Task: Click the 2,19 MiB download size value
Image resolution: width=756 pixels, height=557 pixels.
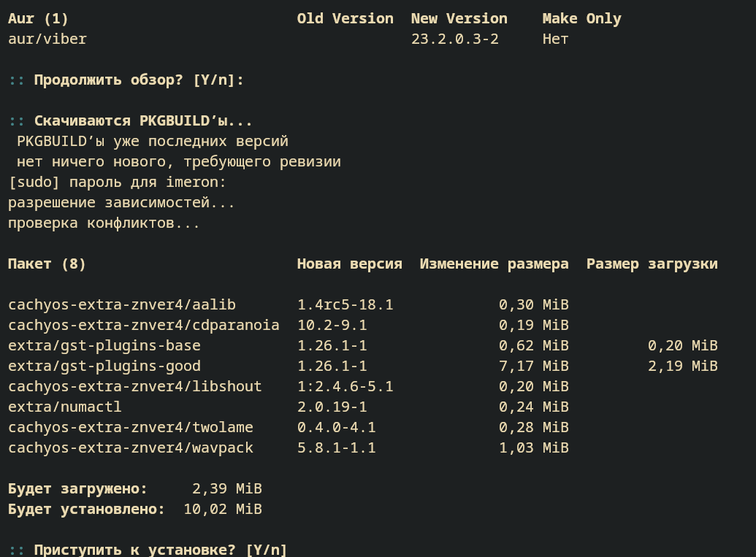Action: (683, 366)
